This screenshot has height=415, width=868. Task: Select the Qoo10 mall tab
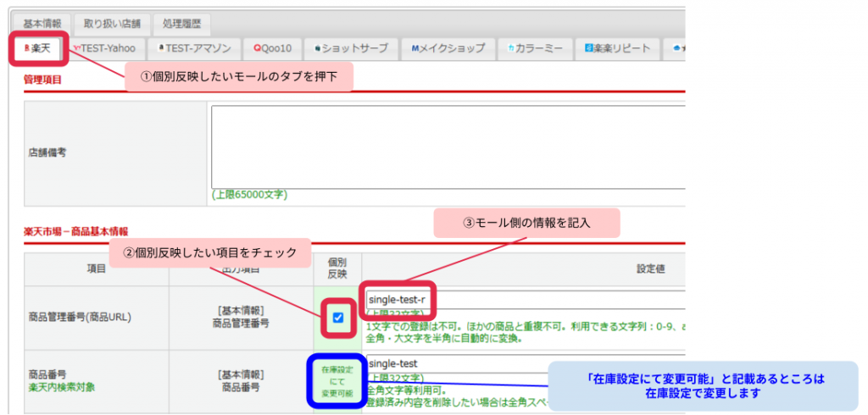pos(273,48)
